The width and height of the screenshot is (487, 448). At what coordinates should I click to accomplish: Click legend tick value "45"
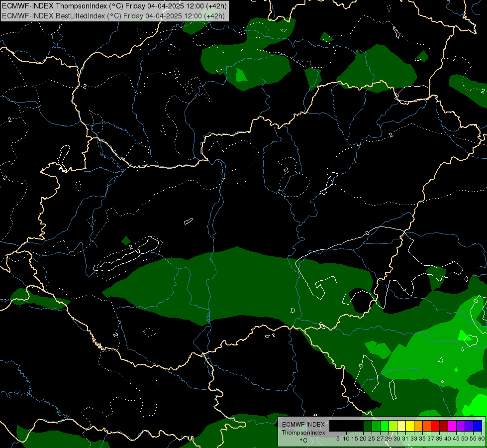pyautogui.click(x=457, y=439)
